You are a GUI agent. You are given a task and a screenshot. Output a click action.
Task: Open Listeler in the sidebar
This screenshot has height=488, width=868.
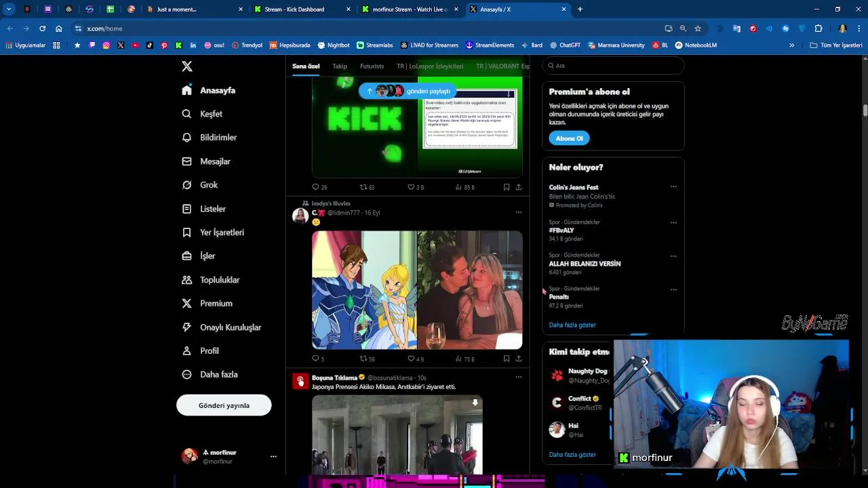point(203,209)
